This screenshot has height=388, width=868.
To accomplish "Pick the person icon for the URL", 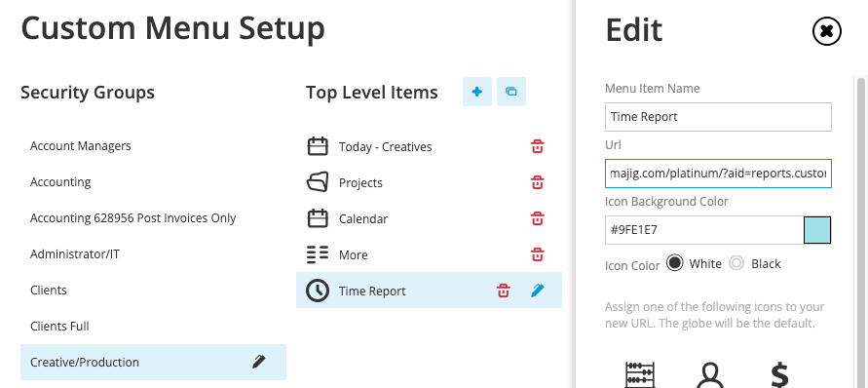I will click(709, 374).
